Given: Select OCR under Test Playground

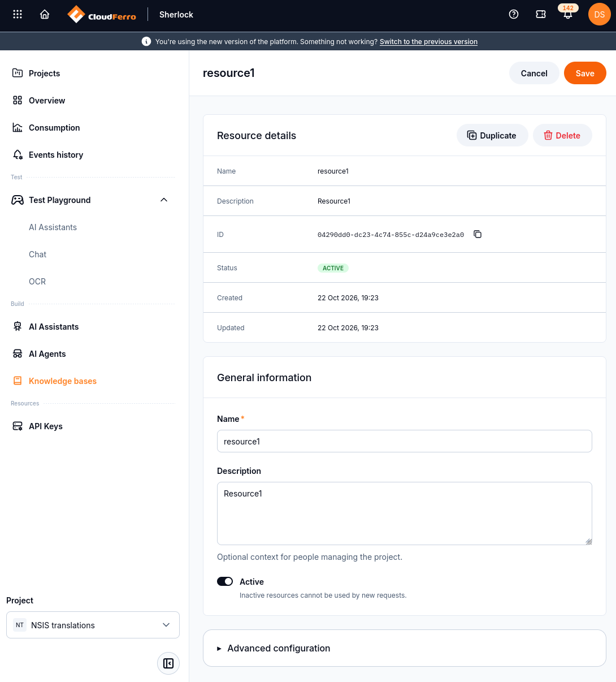Looking at the screenshot, I should pos(37,281).
